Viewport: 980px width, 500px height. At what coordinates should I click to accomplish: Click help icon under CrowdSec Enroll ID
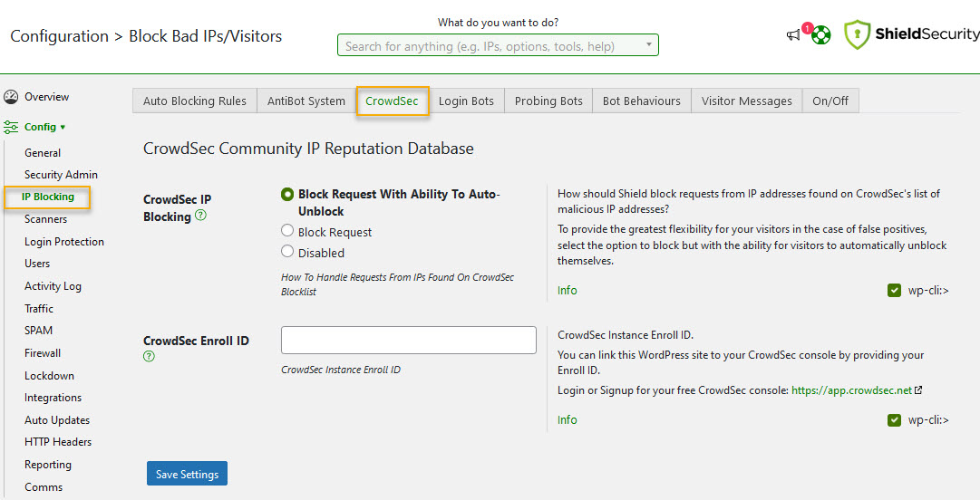(149, 356)
